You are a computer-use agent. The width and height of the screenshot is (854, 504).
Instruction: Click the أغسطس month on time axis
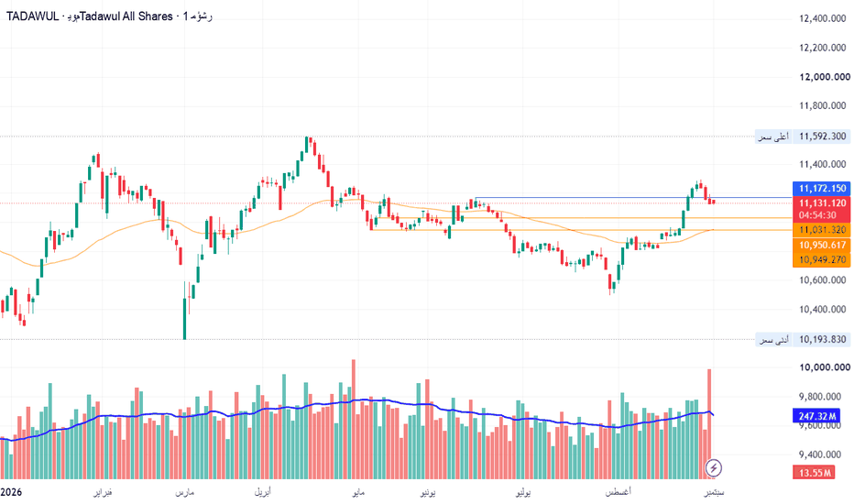[x=619, y=493]
